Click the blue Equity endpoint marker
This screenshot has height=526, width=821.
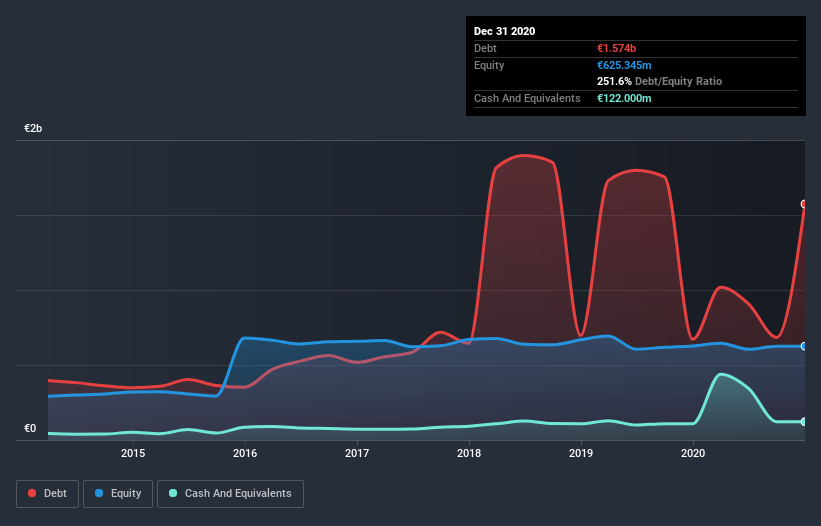point(804,346)
